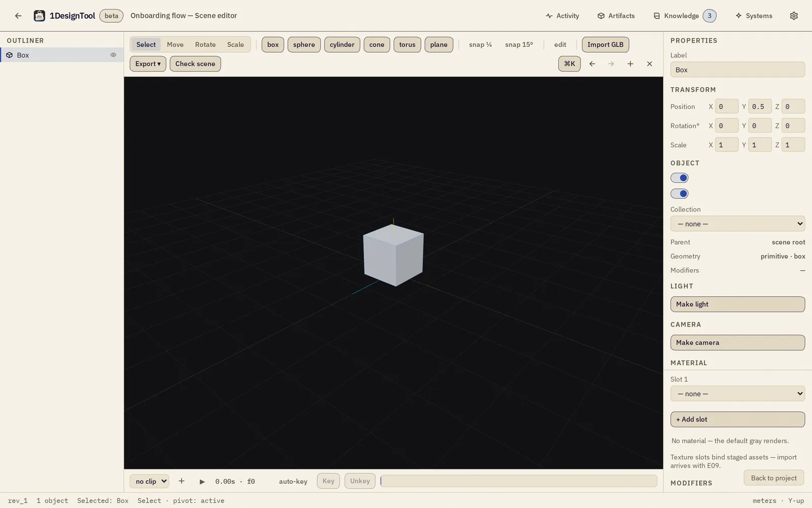Switch to Move tool mode

tap(175, 44)
